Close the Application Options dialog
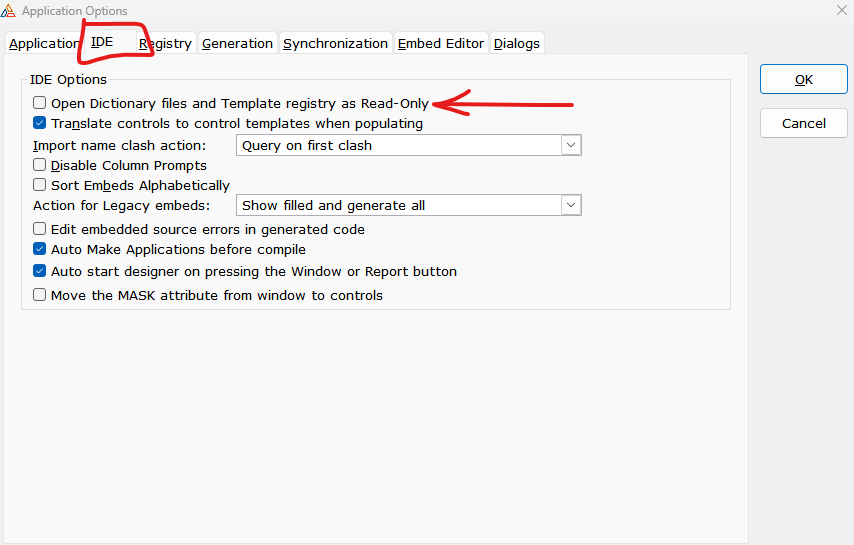The width and height of the screenshot is (854, 545). (x=838, y=11)
